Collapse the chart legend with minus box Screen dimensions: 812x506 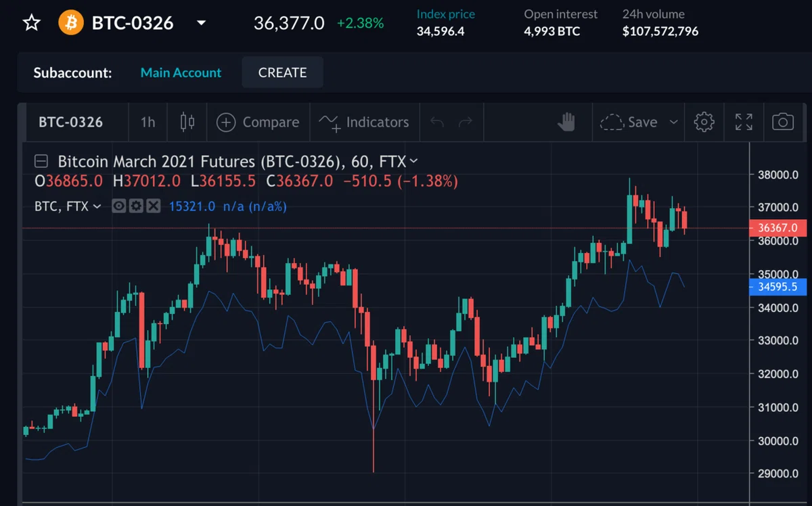pyautogui.click(x=41, y=162)
